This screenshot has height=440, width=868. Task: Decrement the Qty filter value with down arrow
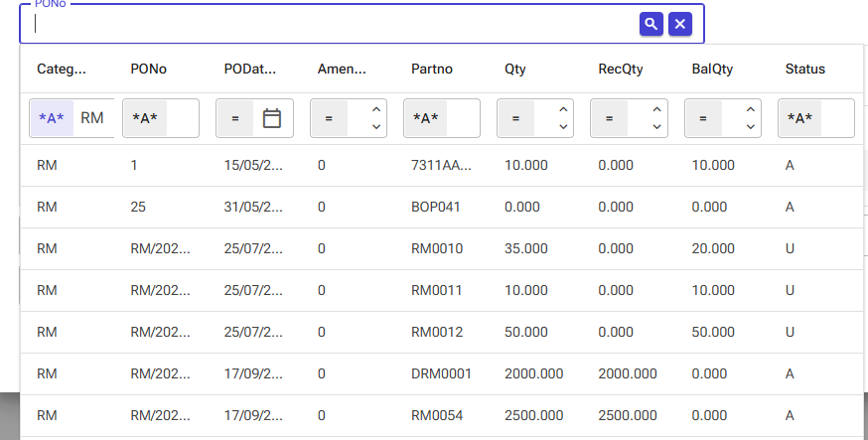click(x=563, y=127)
